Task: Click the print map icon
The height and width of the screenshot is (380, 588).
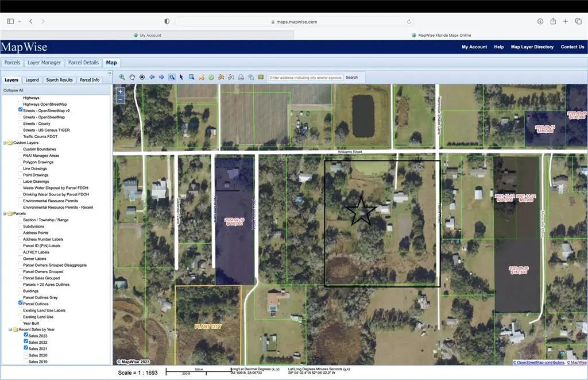Action: click(241, 77)
